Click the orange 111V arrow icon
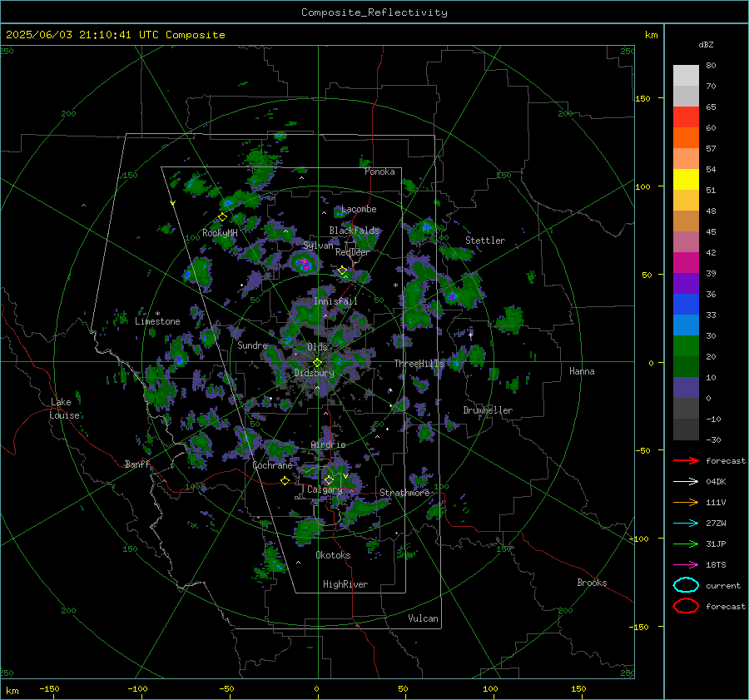Screen dimensions: 749x700 [686, 502]
